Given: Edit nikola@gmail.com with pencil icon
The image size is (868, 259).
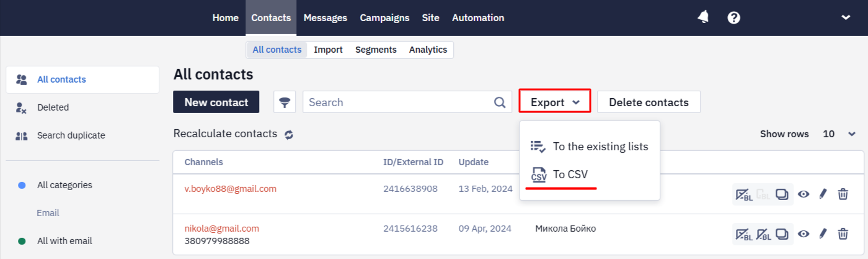Looking at the screenshot, I should pos(823,234).
